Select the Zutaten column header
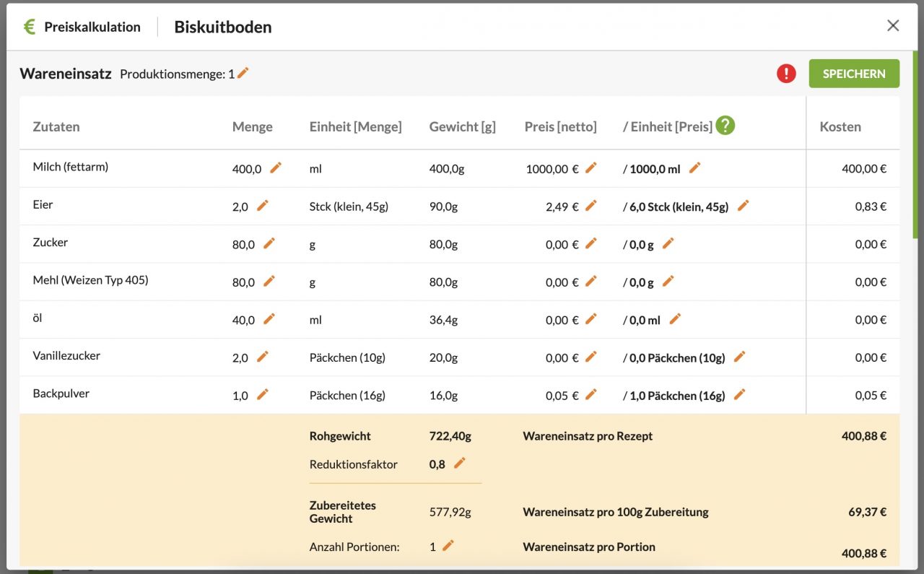Image resolution: width=924 pixels, height=574 pixels. tap(56, 126)
